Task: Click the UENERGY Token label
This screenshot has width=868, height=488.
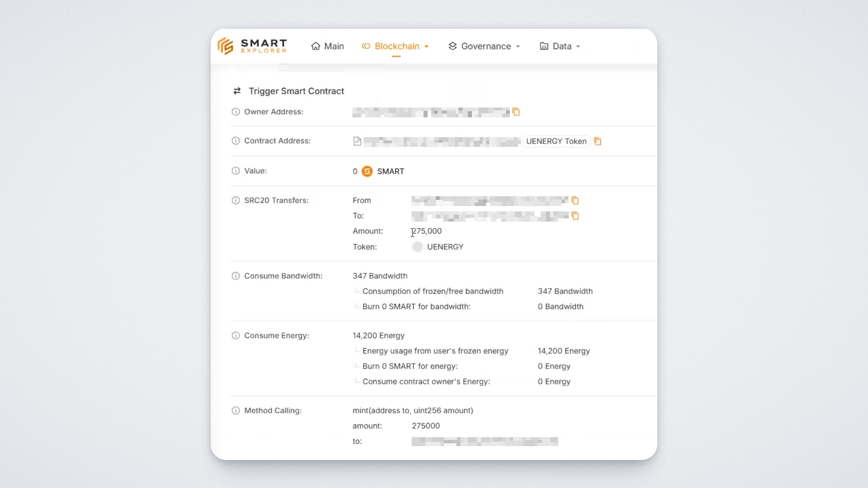Action: click(x=556, y=141)
